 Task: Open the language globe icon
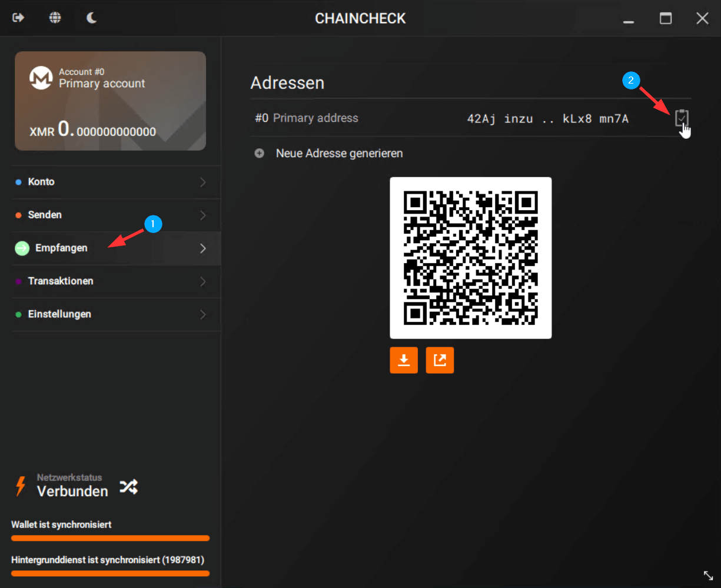coord(55,18)
